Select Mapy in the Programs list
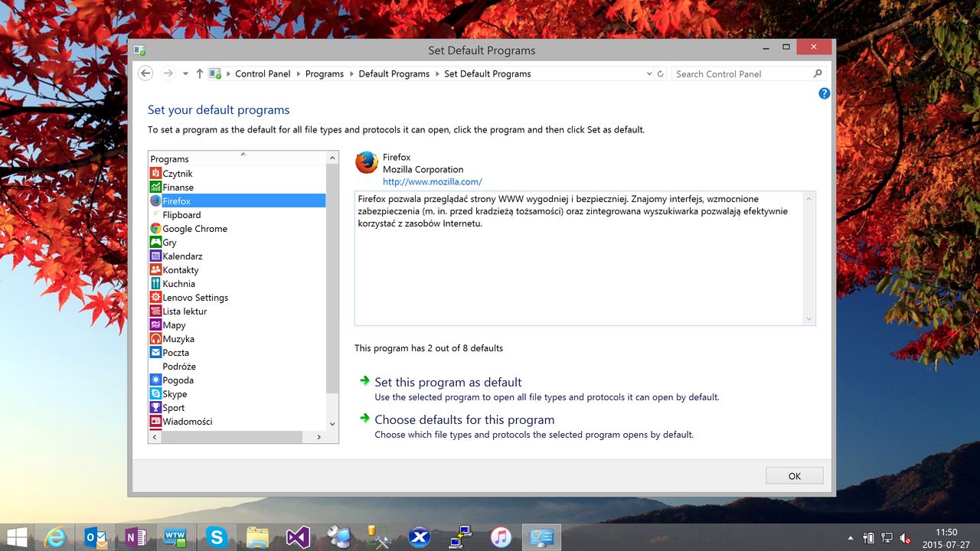Screen dimensions: 980x551 [237, 325]
